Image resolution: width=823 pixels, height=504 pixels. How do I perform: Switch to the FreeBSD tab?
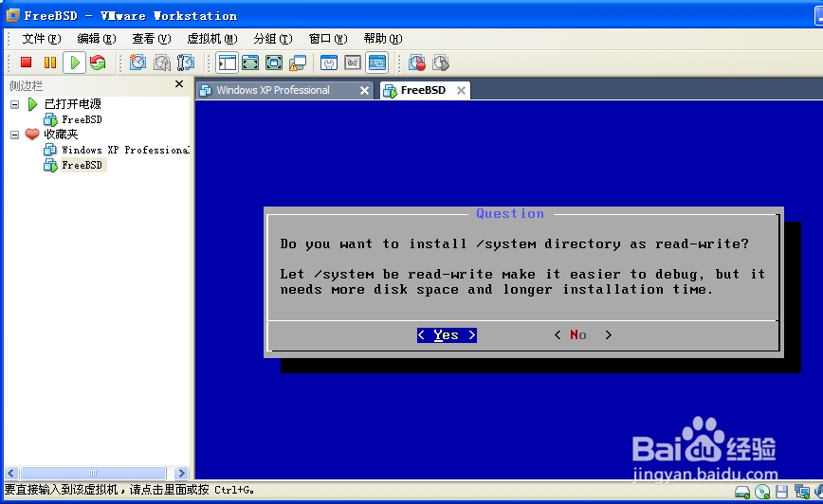pyautogui.click(x=423, y=90)
